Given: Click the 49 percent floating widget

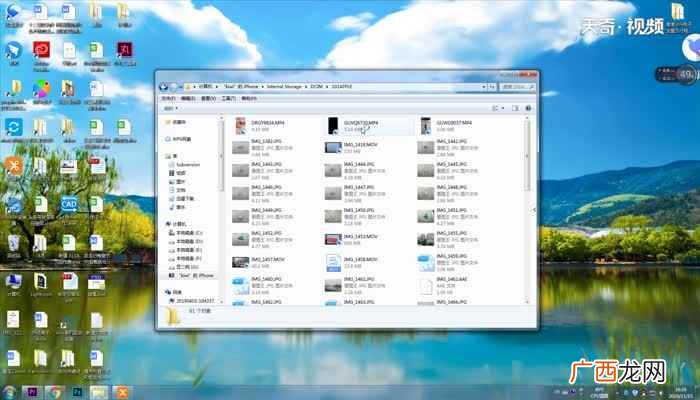Looking at the screenshot, I should (685, 74).
